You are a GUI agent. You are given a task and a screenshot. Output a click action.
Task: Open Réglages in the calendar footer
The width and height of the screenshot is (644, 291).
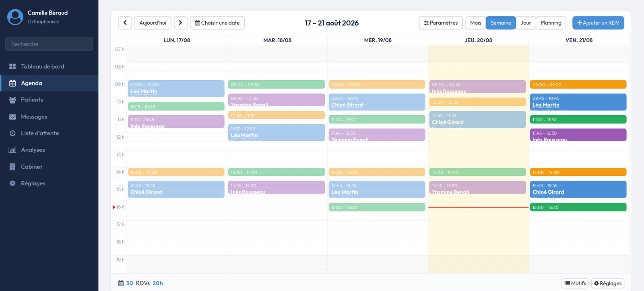tap(608, 283)
